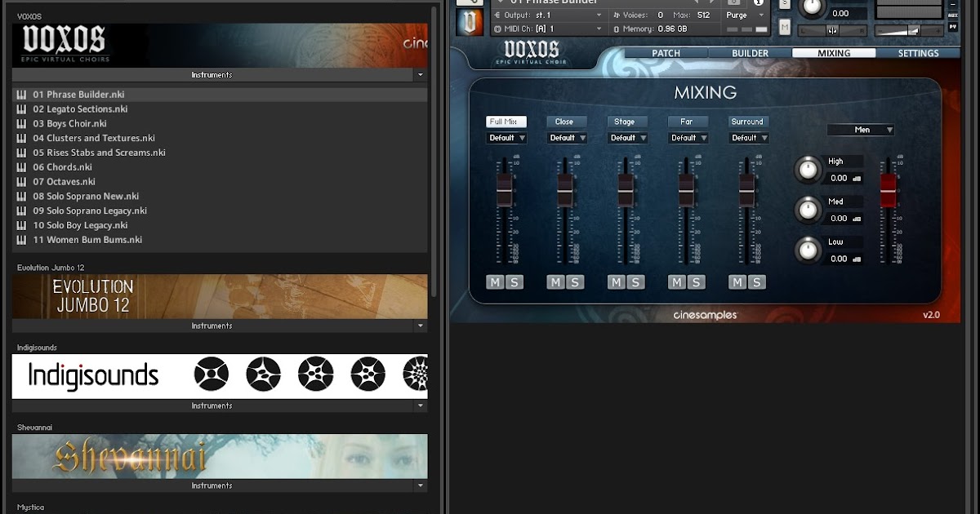Mute the Surround mic channel
Viewport: 980px width, 514px height.
coord(737,282)
